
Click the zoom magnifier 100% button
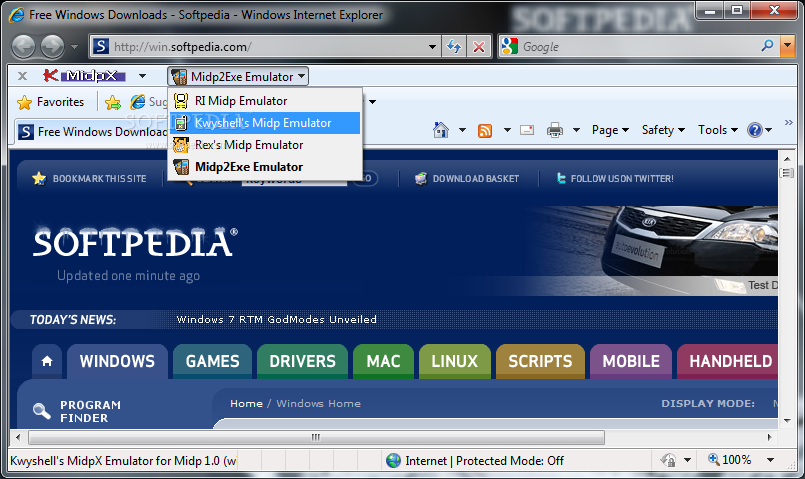tap(730, 459)
